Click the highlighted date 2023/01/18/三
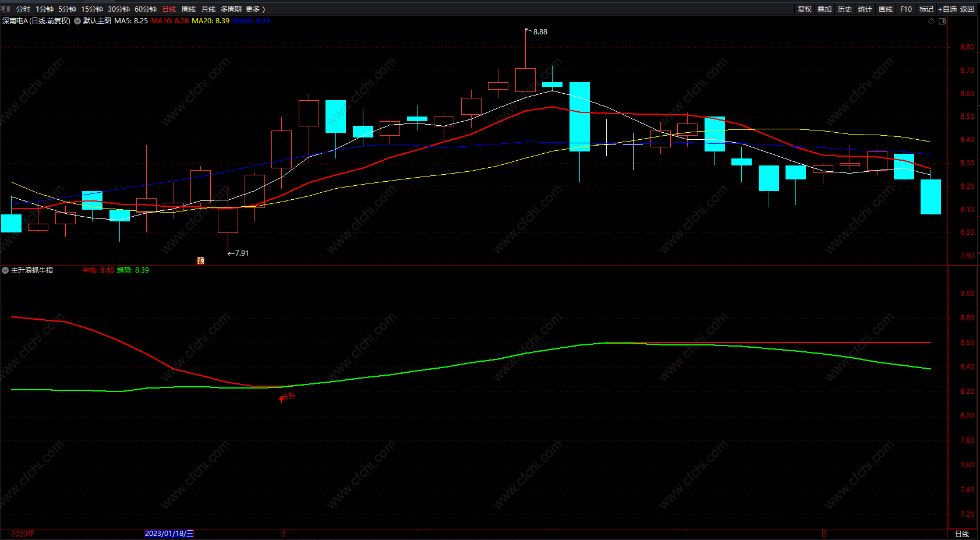The image size is (980, 540). coord(169,534)
